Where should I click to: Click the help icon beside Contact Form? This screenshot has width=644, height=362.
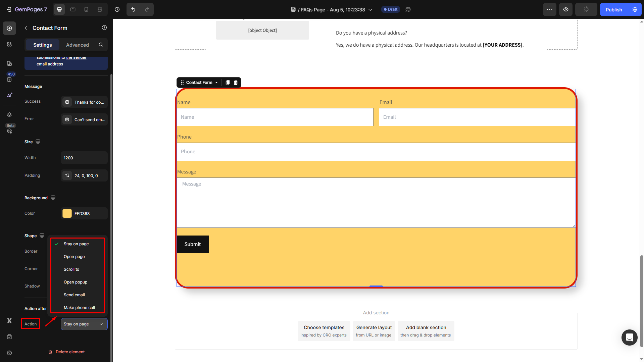(x=104, y=28)
